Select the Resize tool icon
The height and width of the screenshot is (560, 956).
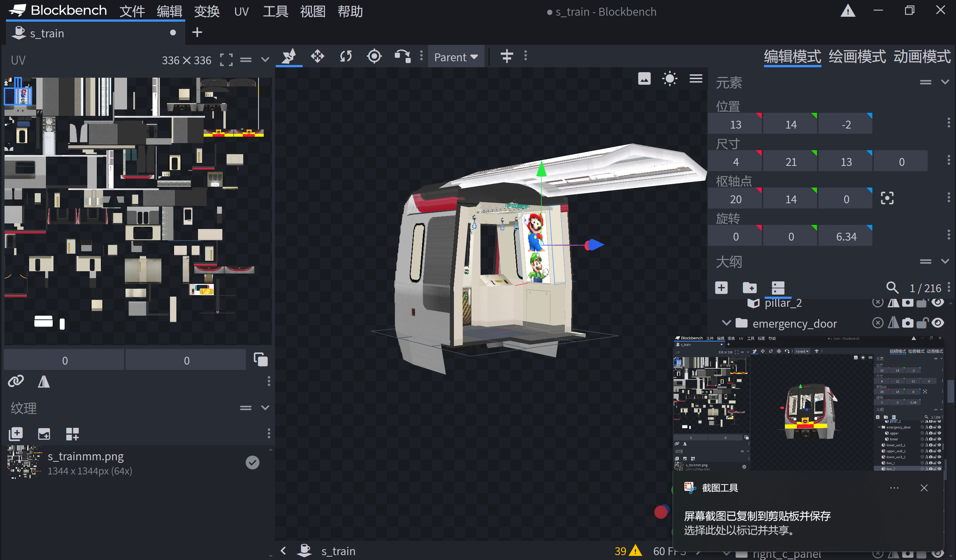(x=318, y=56)
